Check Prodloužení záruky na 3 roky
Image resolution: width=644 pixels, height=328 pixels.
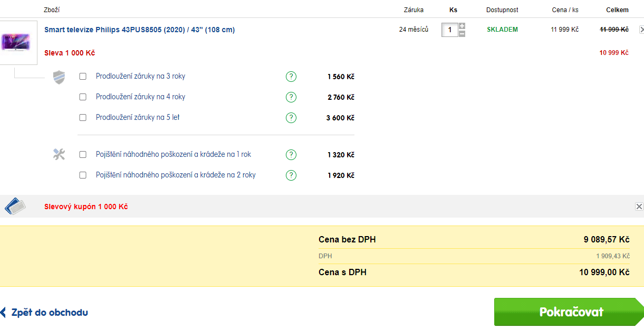click(x=83, y=77)
